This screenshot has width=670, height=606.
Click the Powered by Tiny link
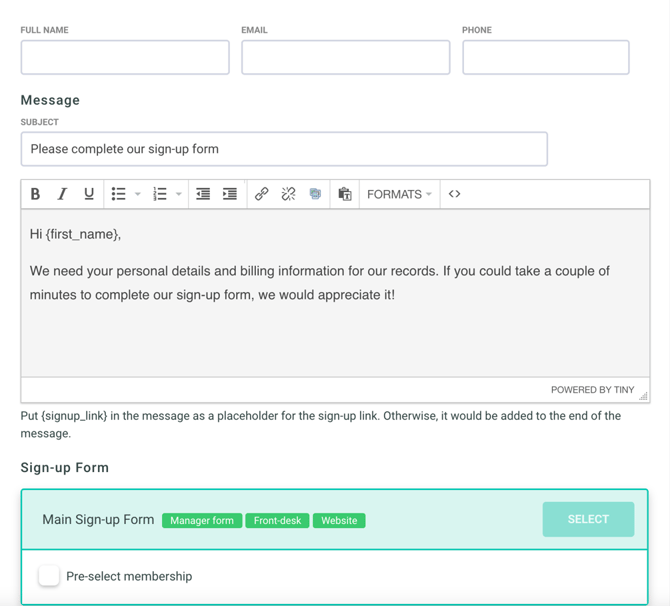coord(592,390)
